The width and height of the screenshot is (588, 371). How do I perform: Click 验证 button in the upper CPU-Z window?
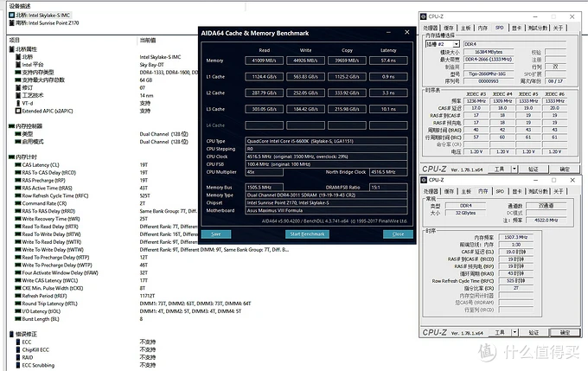tap(534, 170)
